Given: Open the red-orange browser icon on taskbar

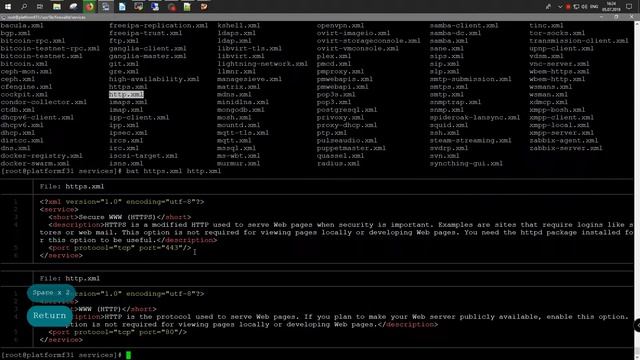Looking at the screenshot, I should point(89,7).
